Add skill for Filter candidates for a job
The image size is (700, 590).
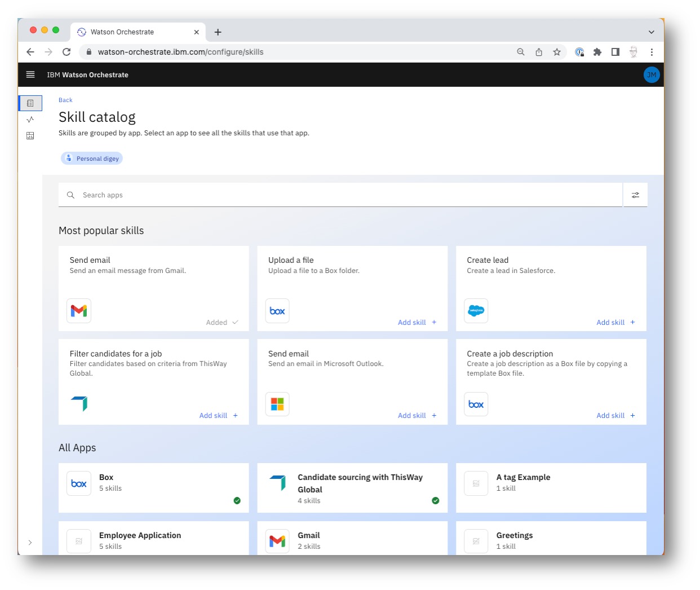pyautogui.click(x=219, y=415)
